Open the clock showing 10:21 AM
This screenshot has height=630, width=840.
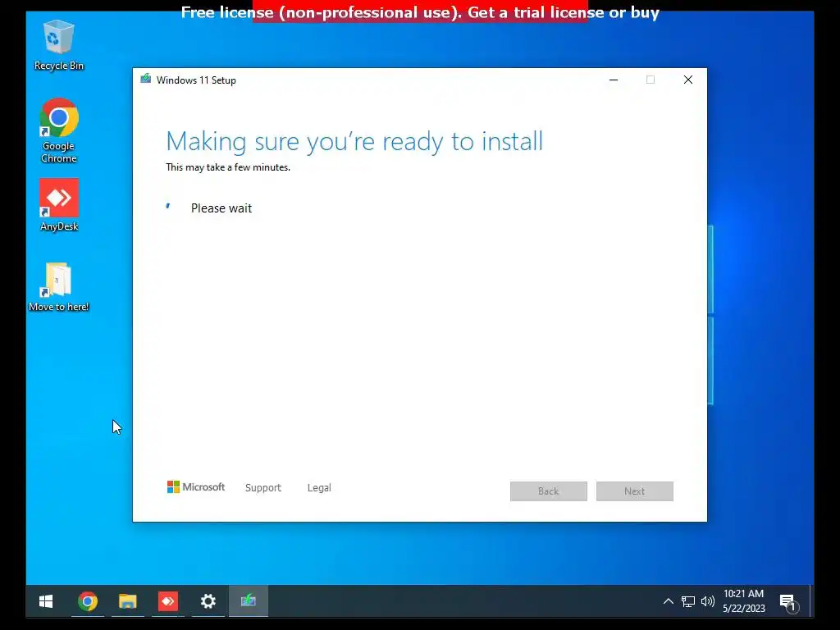(x=743, y=601)
